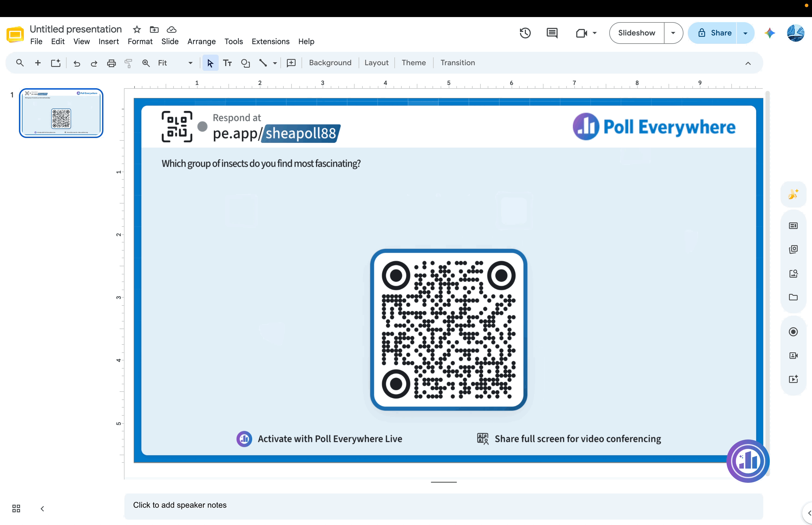This screenshot has width=812, height=525.
Task: Open the comments history icon
Action: point(552,33)
